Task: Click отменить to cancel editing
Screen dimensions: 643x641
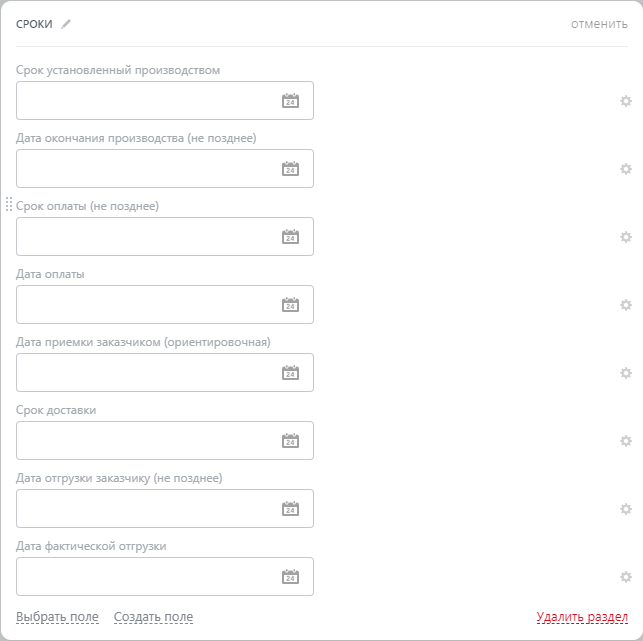Action: pos(599,24)
